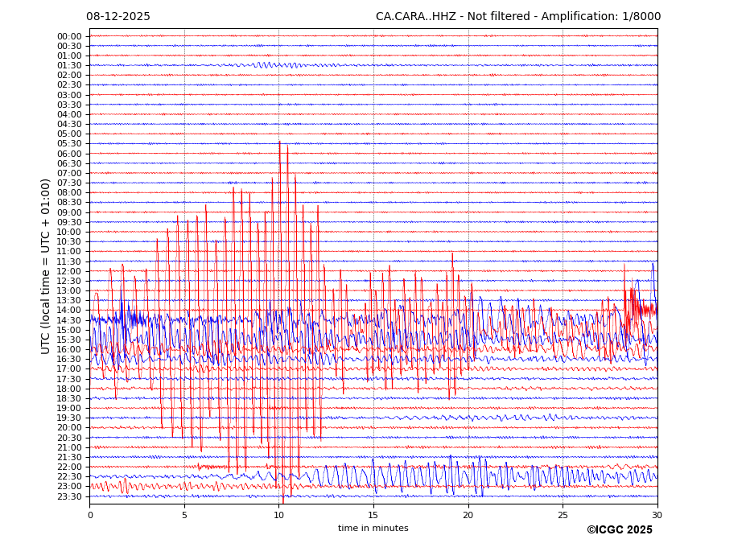Select the 01:30 time row label
Image resolution: width=746 pixels, height=560 pixels.
[x=69, y=65]
